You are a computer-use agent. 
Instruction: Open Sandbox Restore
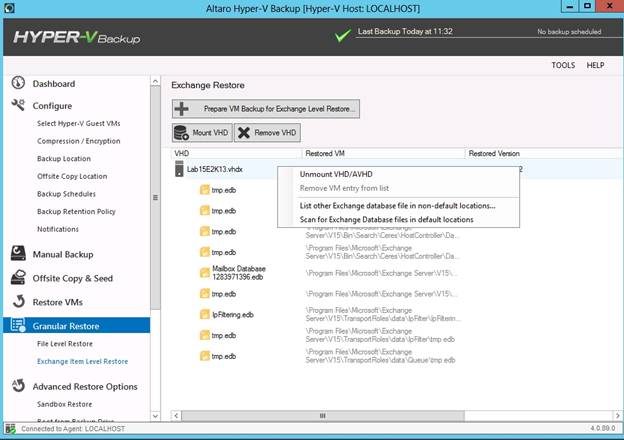point(64,404)
